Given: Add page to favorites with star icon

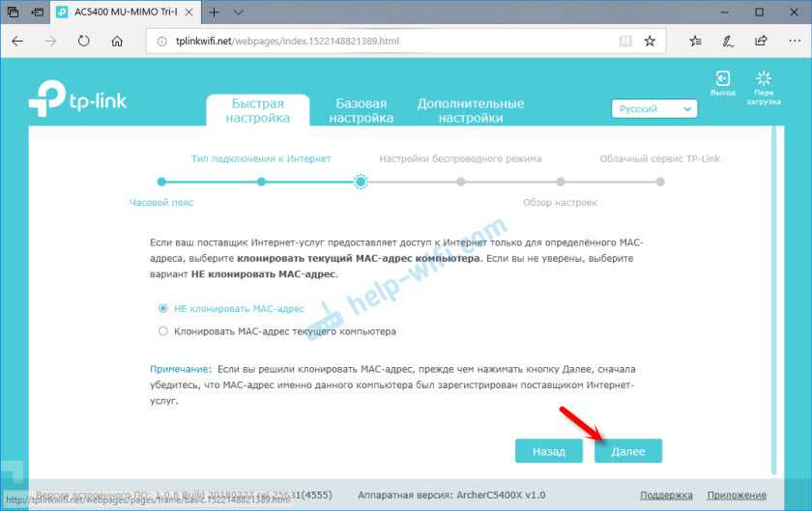Looking at the screenshot, I should (650, 42).
